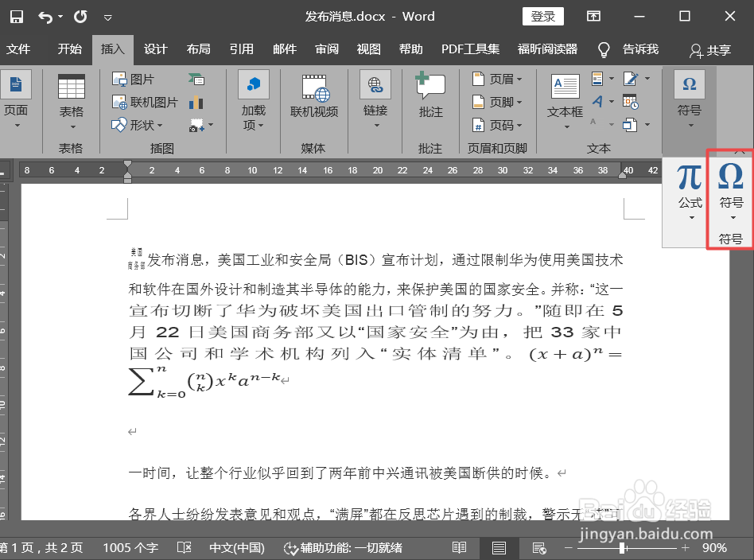The height and width of the screenshot is (560, 754).
Task: Switch to the 视图 tab
Action: pos(369,49)
